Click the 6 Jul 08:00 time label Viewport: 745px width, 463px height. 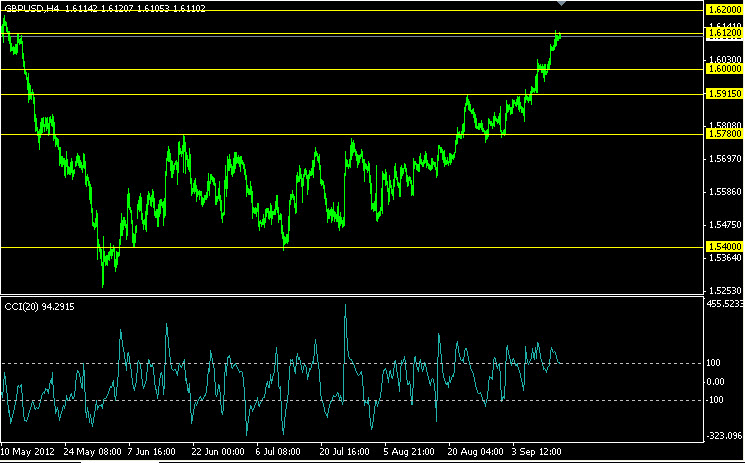pyautogui.click(x=278, y=451)
